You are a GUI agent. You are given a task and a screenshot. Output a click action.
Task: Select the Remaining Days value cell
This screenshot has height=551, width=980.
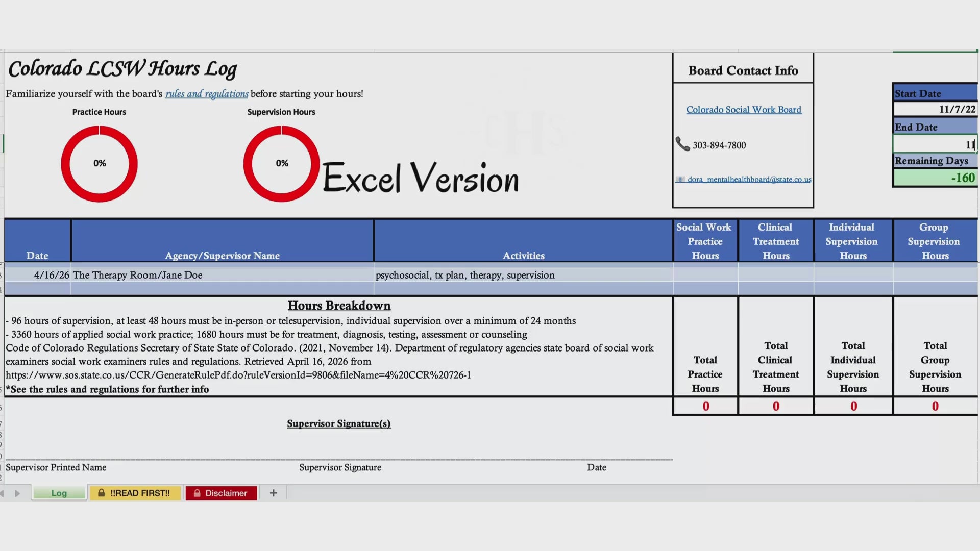coord(934,178)
